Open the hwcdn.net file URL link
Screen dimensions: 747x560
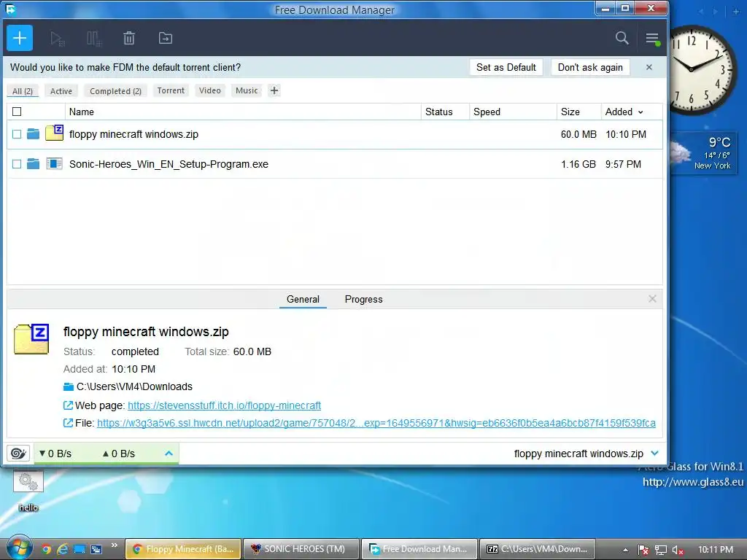tap(376, 423)
